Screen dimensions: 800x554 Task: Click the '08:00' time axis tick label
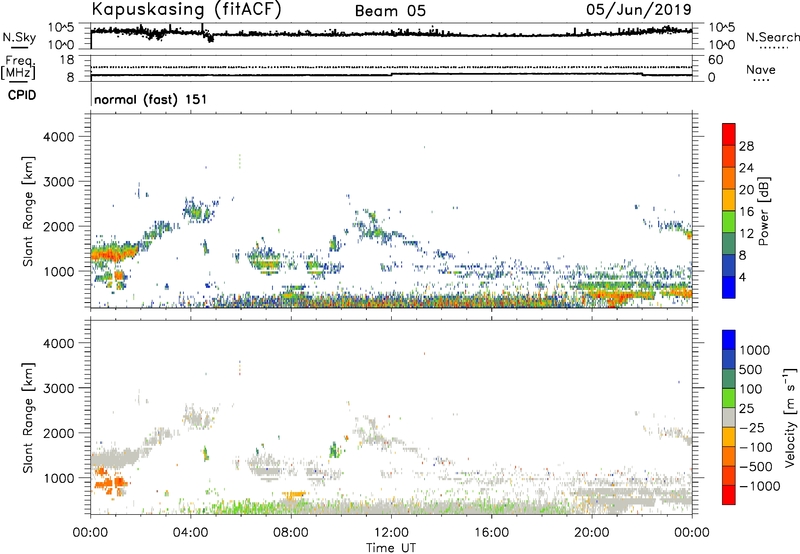point(290,533)
